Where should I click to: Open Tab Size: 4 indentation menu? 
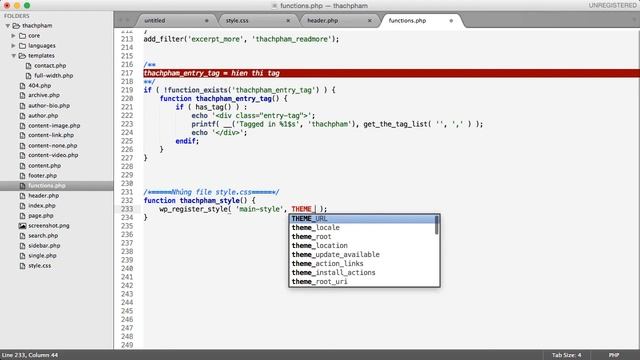[567, 355]
